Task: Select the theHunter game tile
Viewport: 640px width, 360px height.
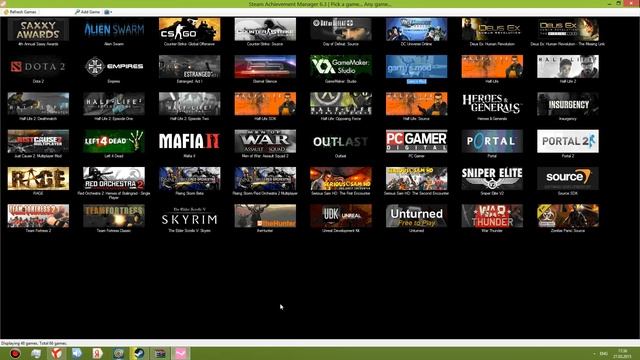Action: [x=265, y=216]
